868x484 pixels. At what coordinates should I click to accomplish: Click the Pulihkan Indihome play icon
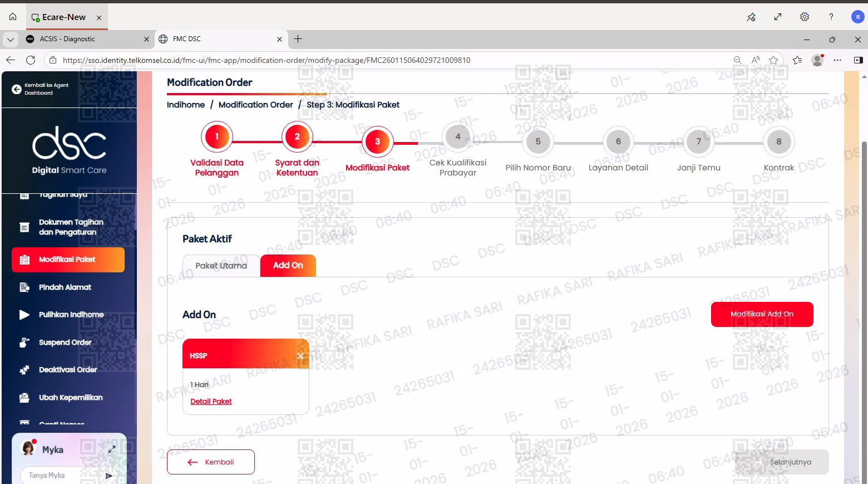[24, 315]
